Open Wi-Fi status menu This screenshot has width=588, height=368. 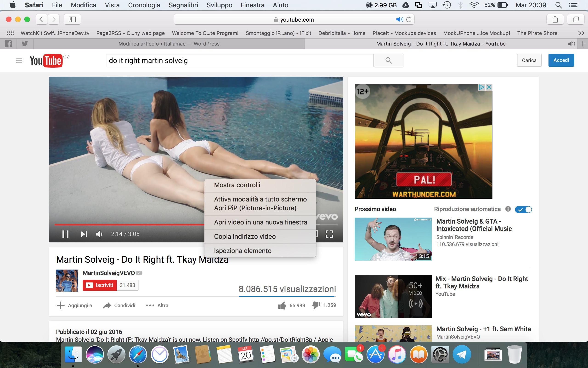474,5
